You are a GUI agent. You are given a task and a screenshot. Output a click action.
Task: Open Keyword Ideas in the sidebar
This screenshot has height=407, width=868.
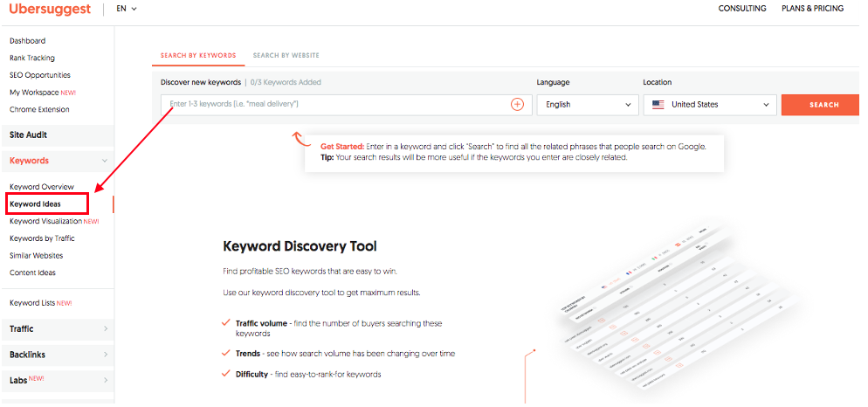35,204
